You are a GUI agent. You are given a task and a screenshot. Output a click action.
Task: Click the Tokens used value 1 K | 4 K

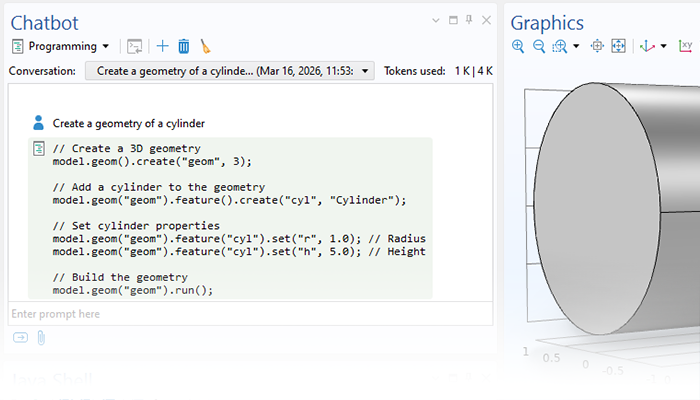pos(474,71)
